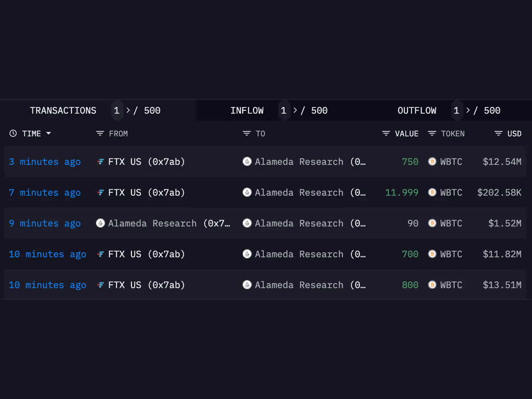Open the TIME sort dropdown arrow

[x=48, y=133]
